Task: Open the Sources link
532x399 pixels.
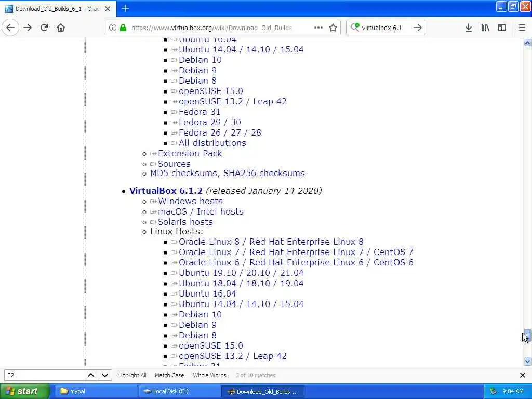Action: (x=174, y=164)
